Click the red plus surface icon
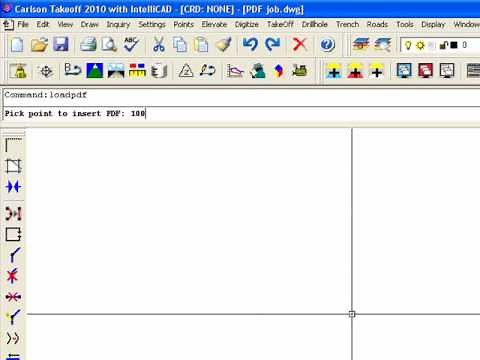Image resolution: width=480 pixels, height=360 pixels. pos(355,71)
